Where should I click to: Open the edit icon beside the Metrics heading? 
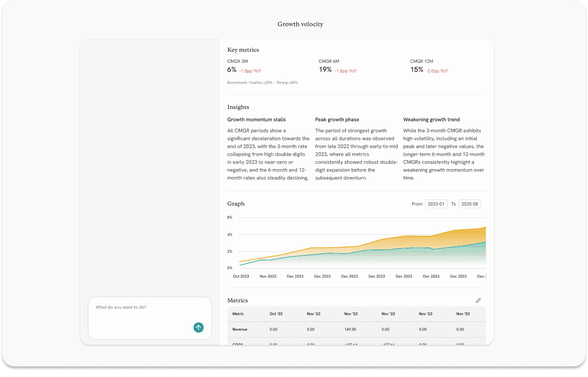point(478,300)
